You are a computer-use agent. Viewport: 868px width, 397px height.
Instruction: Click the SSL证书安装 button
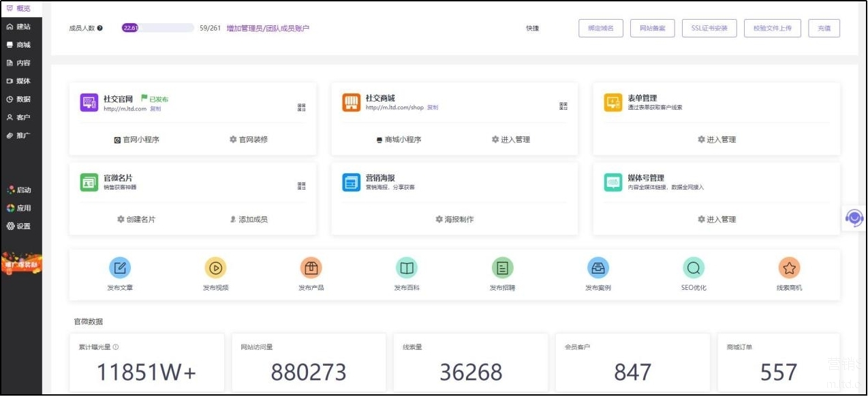[x=709, y=28]
